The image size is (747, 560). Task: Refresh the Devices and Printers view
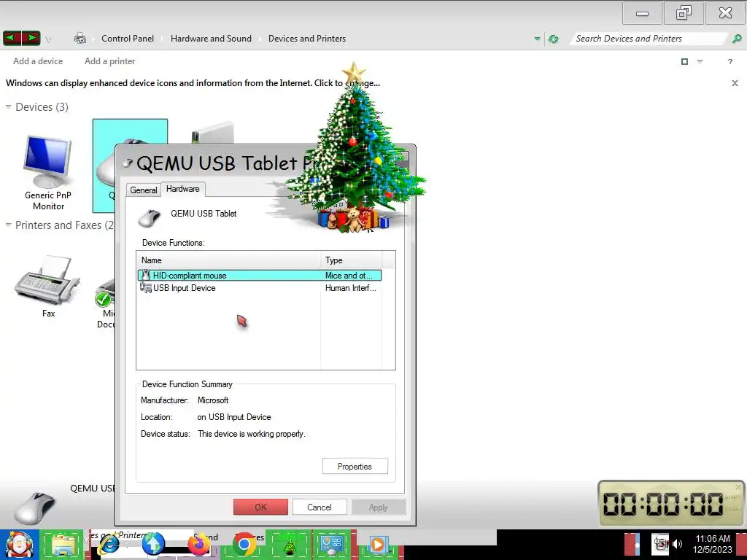tap(553, 39)
